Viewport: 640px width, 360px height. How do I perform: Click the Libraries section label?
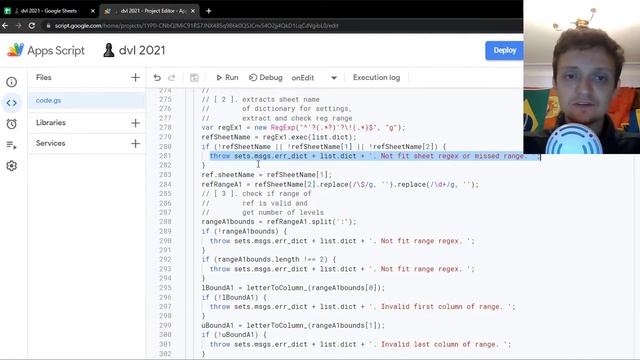pyautogui.click(x=51, y=122)
